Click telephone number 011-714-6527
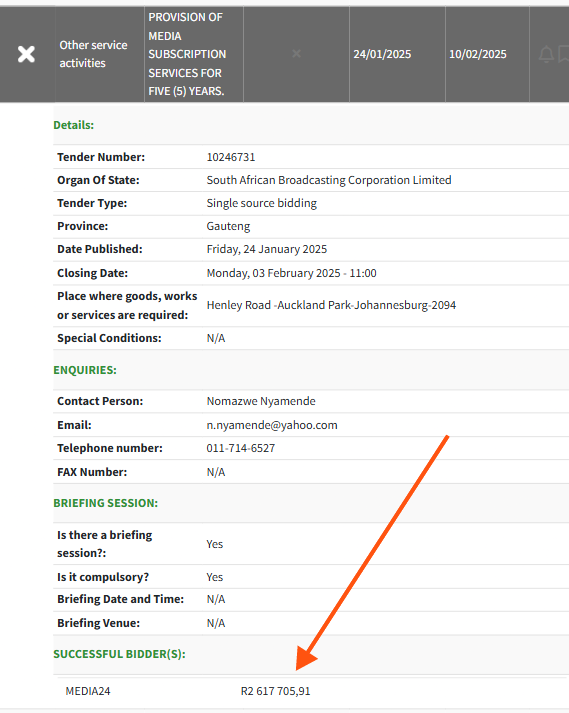This screenshot has height=713, width=569. click(x=241, y=448)
